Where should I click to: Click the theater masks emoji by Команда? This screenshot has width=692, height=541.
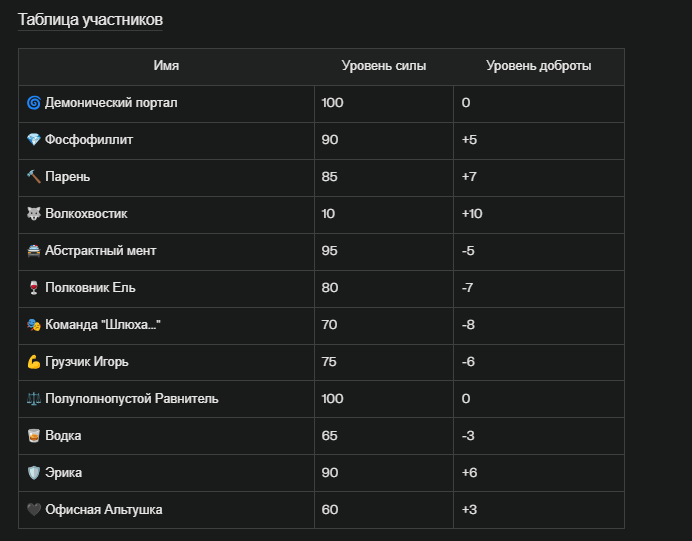pyautogui.click(x=34, y=325)
